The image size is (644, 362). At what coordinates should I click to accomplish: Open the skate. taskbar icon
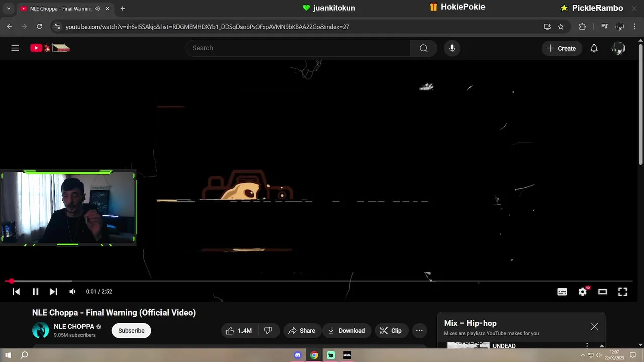[x=347, y=355]
